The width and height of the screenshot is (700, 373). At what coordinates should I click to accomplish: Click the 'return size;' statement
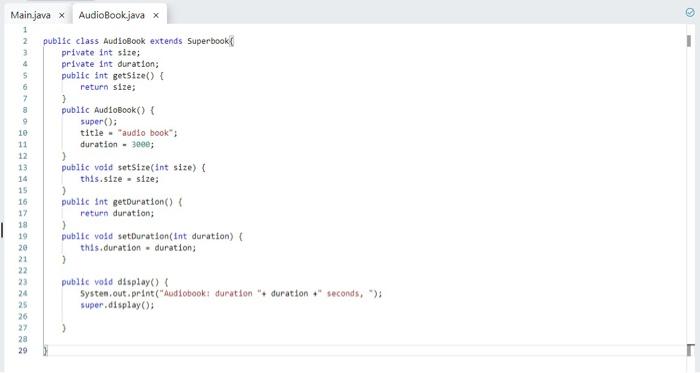pos(108,87)
